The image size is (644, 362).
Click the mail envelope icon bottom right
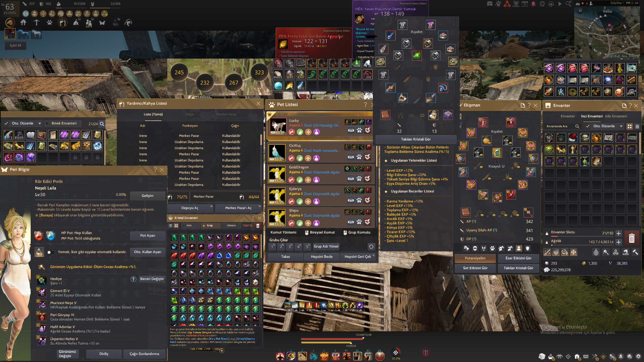(x=586, y=356)
